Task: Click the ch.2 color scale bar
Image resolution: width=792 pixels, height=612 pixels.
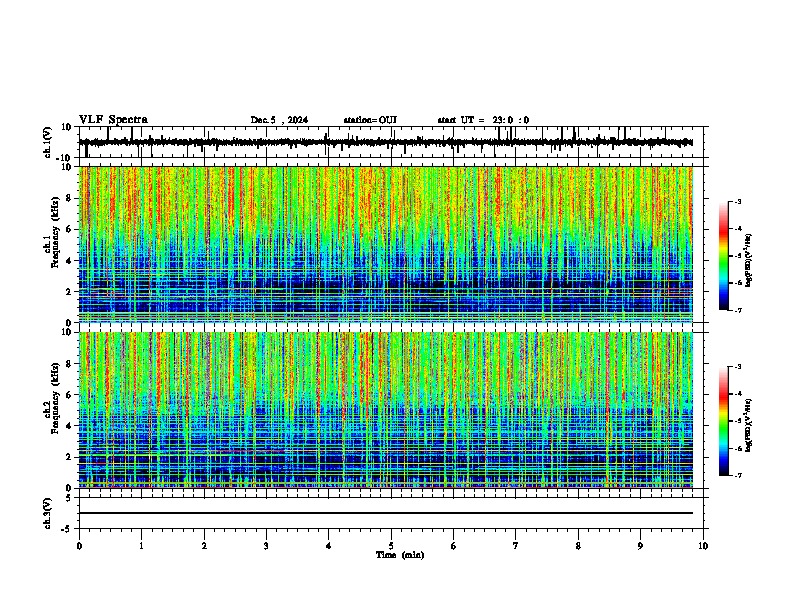Action: (724, 421)
